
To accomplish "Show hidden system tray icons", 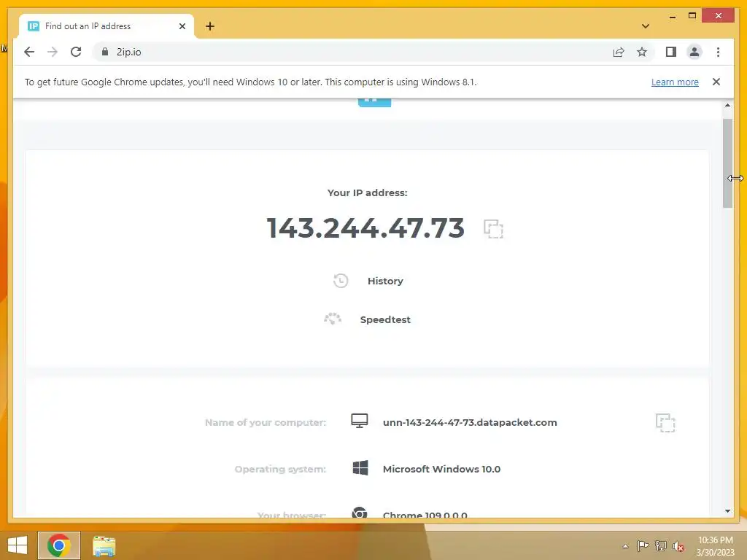I will pyautogui.click(x=625, y=546).
